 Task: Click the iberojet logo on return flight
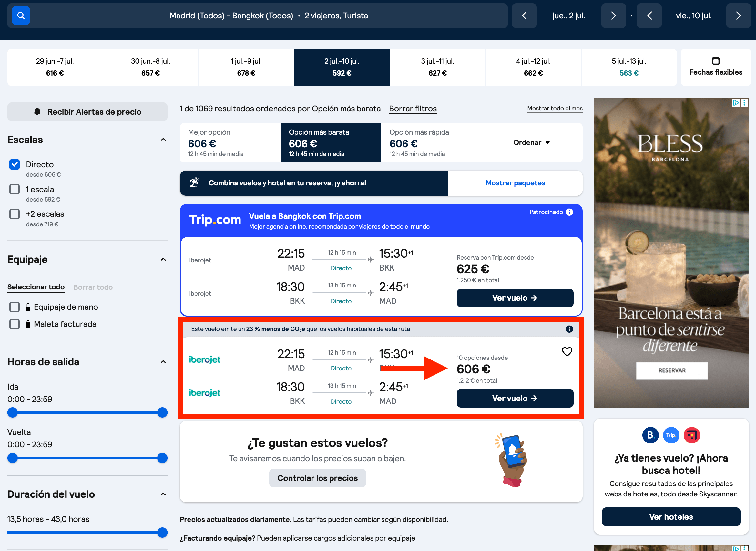[x=204, y=393]
